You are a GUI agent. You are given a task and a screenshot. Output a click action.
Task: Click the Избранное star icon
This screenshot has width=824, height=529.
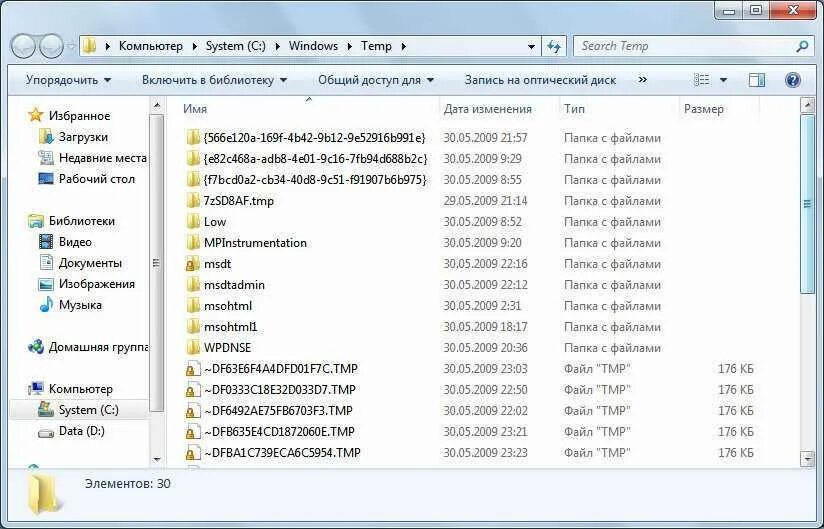pos(35,115)
